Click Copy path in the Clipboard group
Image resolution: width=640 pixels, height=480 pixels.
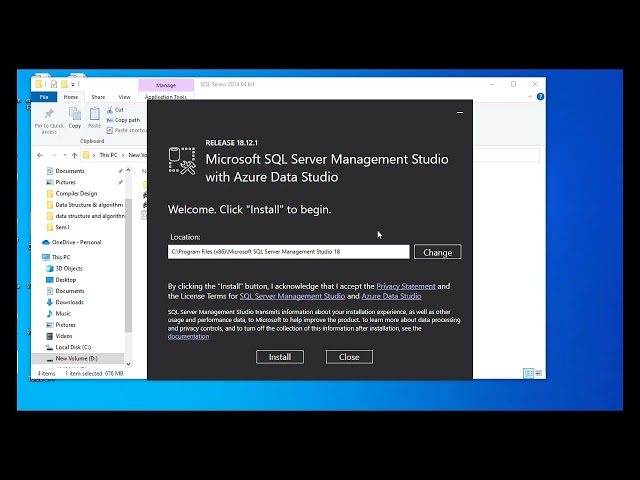coord(123,120)
